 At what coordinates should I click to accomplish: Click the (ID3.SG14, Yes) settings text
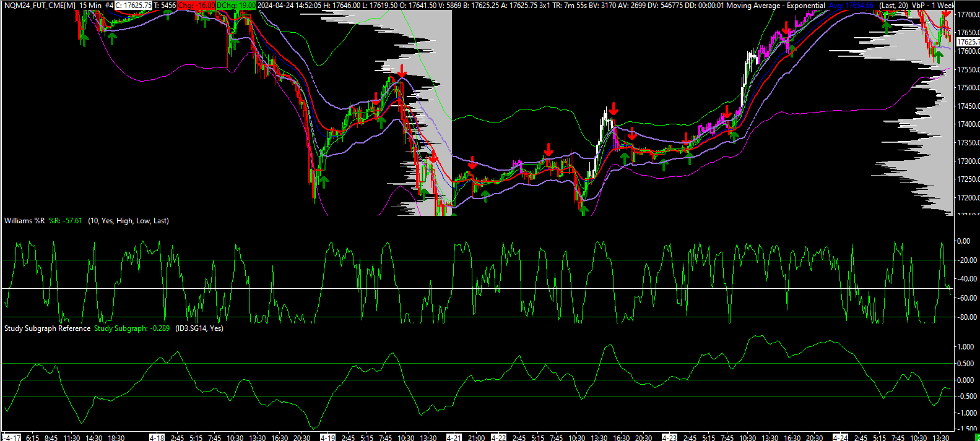pos(199,328)
